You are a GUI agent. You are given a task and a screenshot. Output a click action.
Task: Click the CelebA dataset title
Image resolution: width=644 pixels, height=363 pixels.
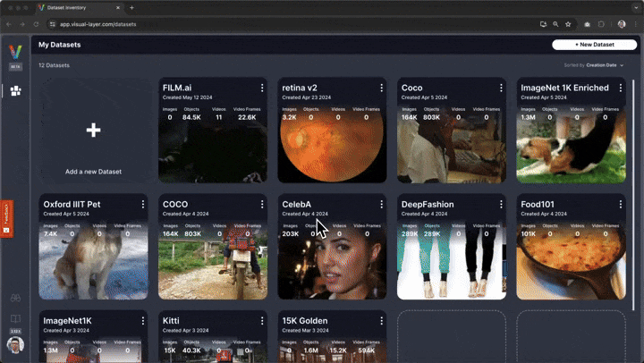coord(297,204)
